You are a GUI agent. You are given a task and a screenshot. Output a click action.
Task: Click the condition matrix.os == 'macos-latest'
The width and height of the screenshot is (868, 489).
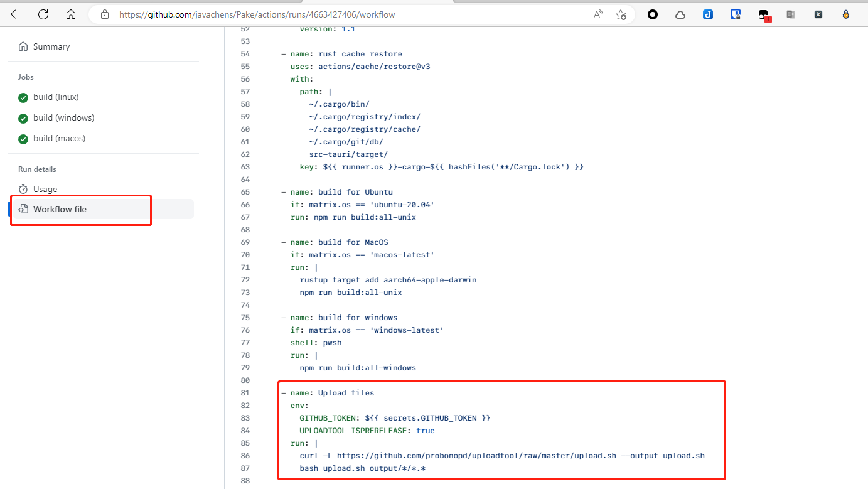click(x=372, y=255)
